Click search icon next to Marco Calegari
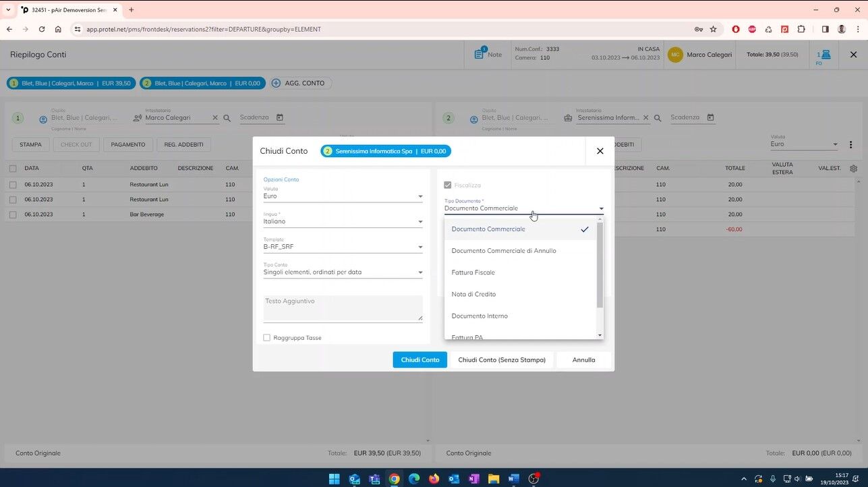 pyautogui.click(x=227, y=118)
